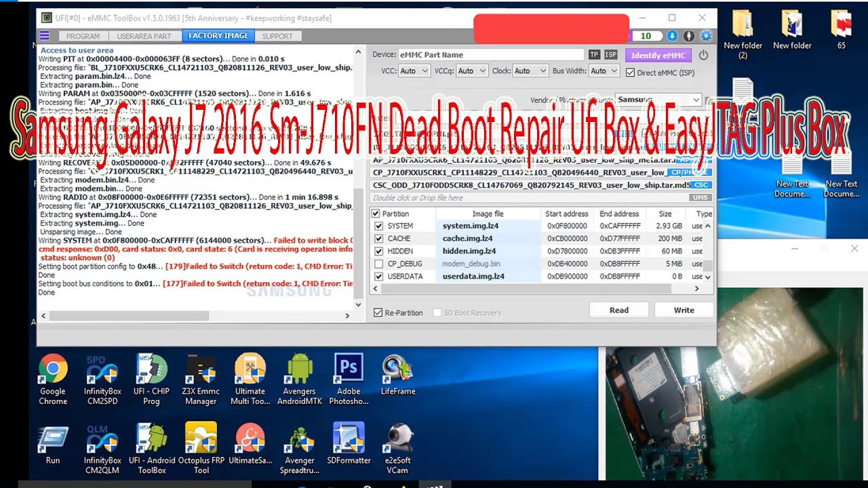Click the blue download update icon
Image resolution: width=868 pixels, height=488 pixels.
[x=672, y=36]
